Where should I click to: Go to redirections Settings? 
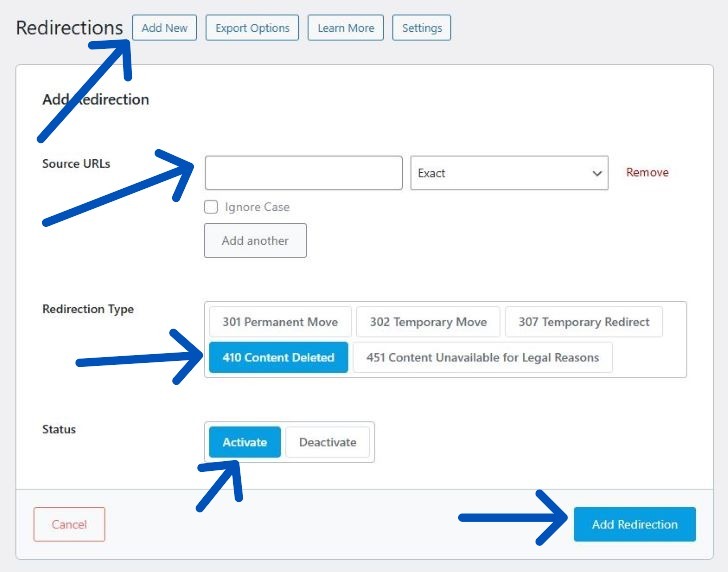click(421, 28)
